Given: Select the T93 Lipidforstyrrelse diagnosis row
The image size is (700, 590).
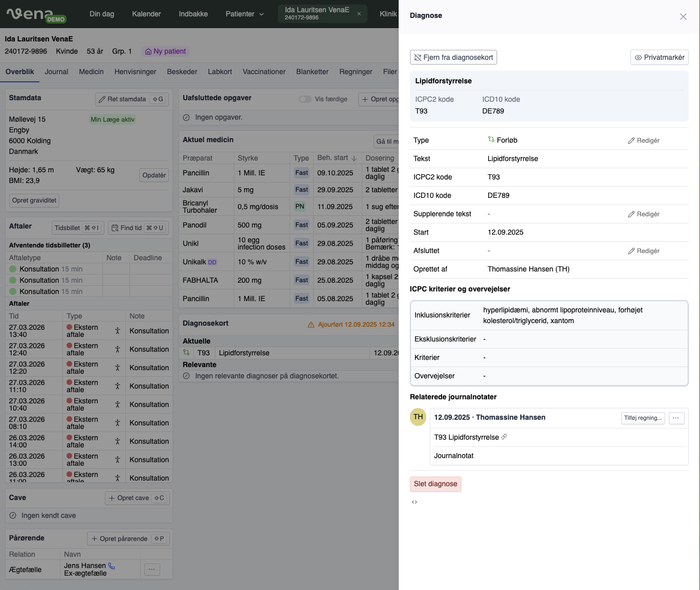Looking at the screenshot, I should pos(244,353).
